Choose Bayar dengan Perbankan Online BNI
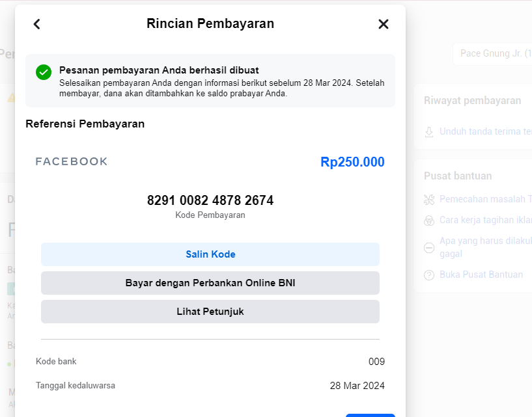 point(210,283)
